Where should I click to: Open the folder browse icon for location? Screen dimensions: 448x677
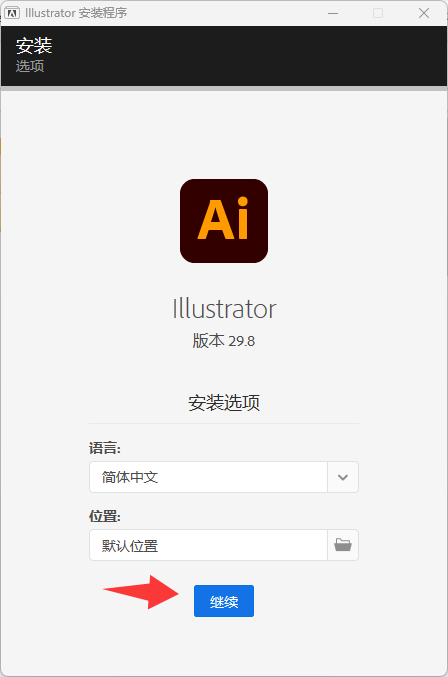click(x=343, y=545)
